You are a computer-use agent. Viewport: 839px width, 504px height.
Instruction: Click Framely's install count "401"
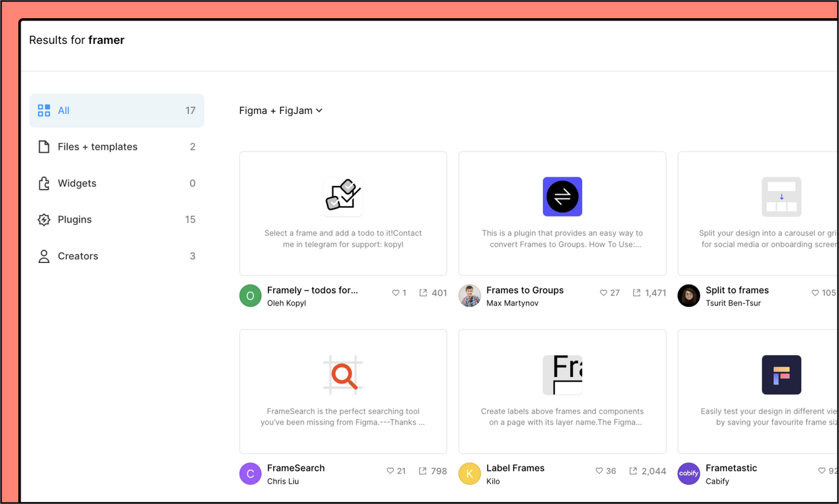click(x=439, y=293)
